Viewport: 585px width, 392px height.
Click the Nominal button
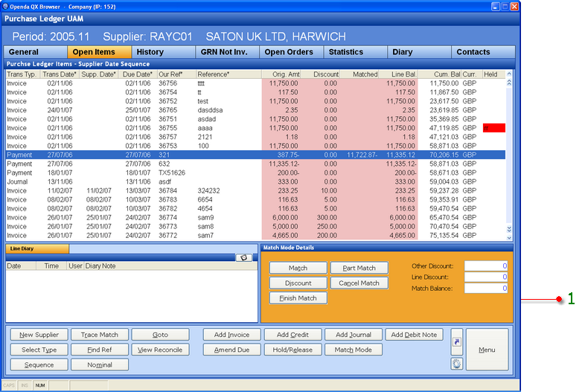click(100, 364)
